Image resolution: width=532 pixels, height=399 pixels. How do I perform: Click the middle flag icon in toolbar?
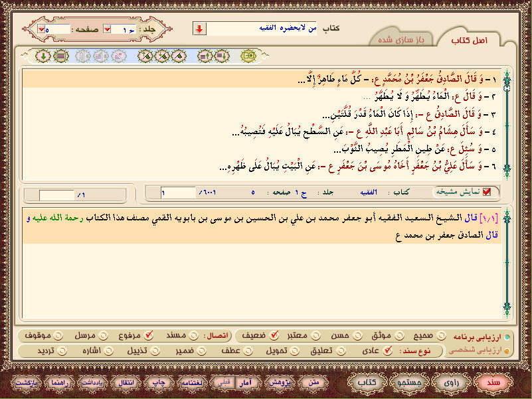[161, 56]
